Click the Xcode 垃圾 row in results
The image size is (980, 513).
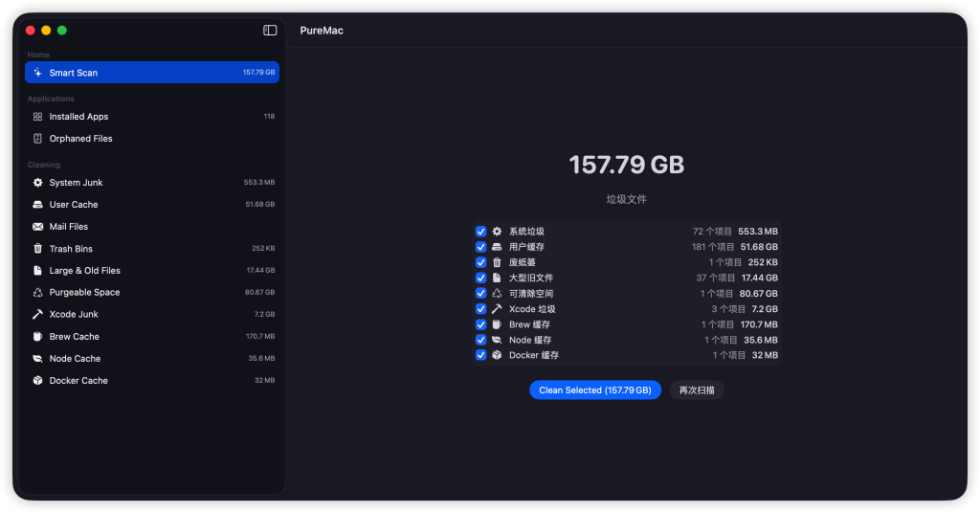click(x=627, y=309)
